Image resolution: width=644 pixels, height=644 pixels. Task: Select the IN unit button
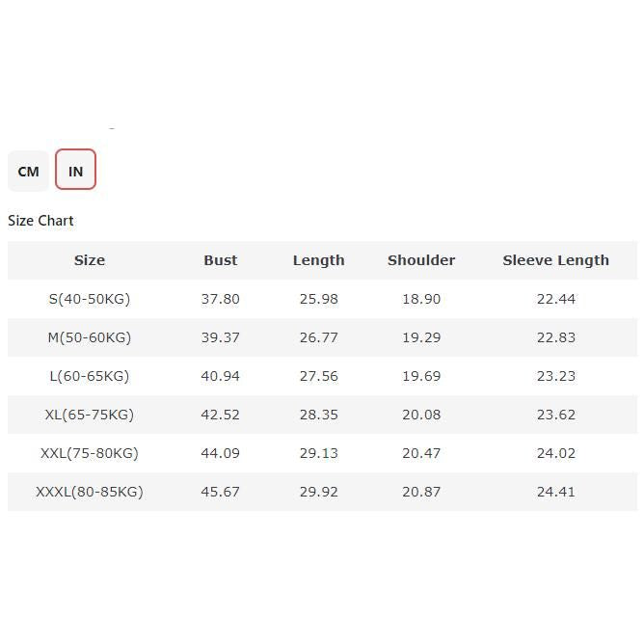click(x=75, y=171)
